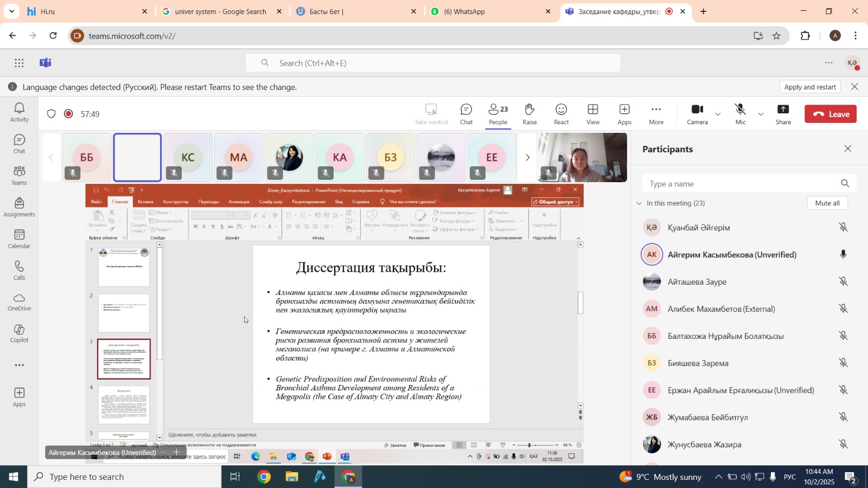
Task: Raise your hand in the meeting
Action: [529, 114]
